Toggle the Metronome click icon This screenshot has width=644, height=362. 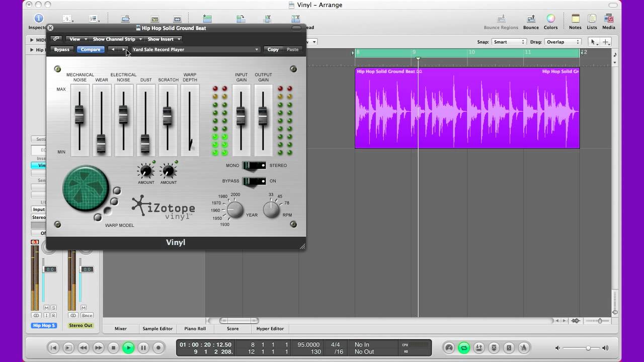click(x=524, y=347)
